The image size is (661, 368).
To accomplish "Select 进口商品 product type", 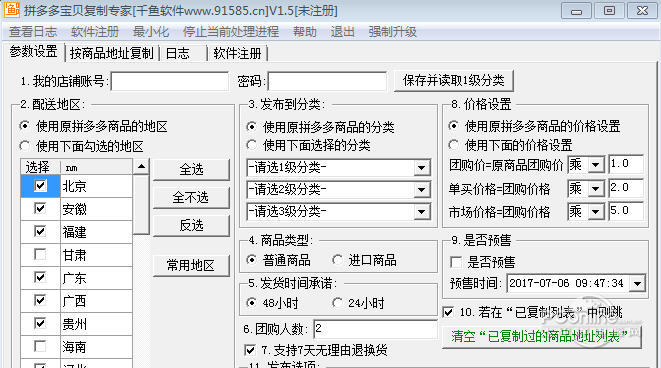I will click(337, 260).
